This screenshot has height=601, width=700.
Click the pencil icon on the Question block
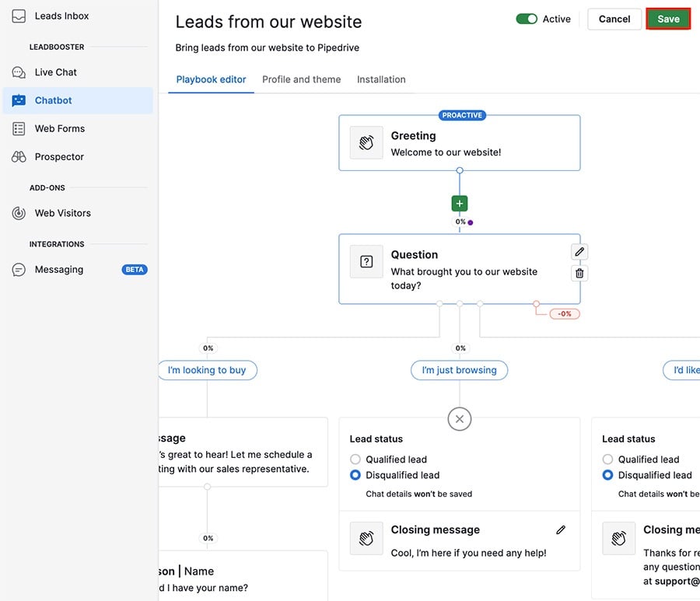(579, 251)
